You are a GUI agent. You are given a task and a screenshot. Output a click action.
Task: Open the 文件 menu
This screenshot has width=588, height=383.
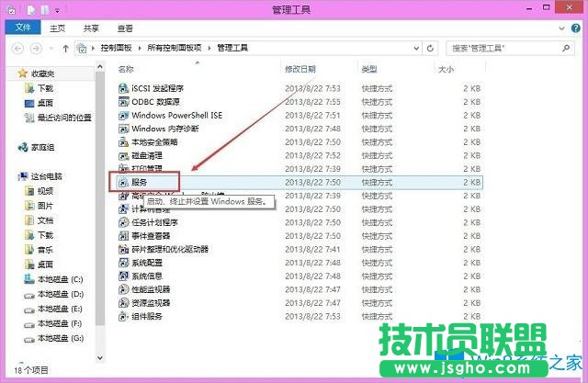[x=23, y=28]
